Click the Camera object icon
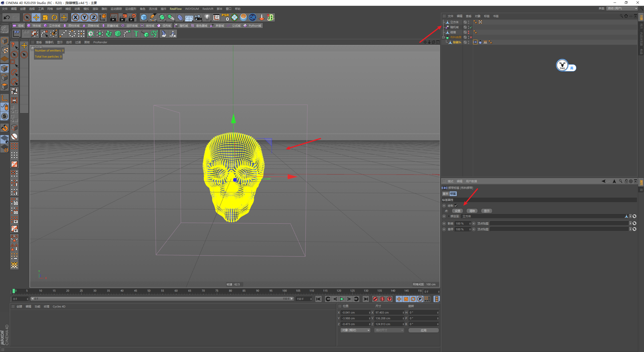 pyautogui.click(x=198, y=17)
